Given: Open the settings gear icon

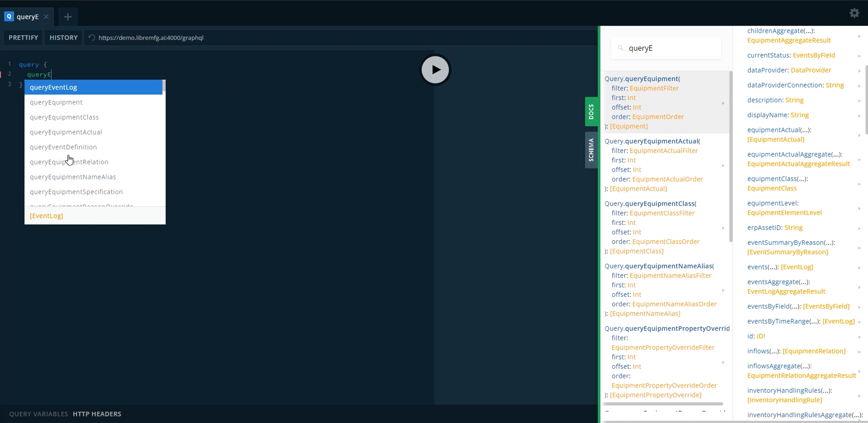Looking at the screenshot, I should click(x=854, y=13).
